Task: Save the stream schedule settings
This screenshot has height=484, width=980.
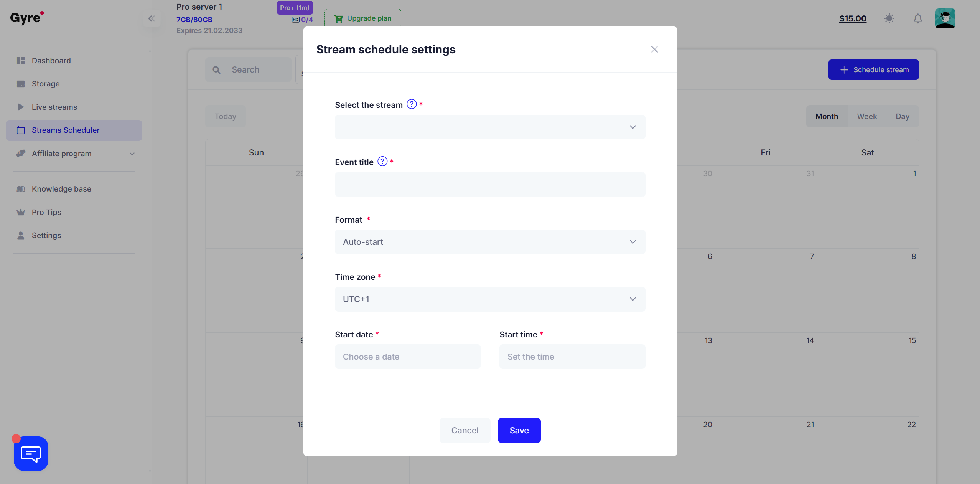Action: 519,430
